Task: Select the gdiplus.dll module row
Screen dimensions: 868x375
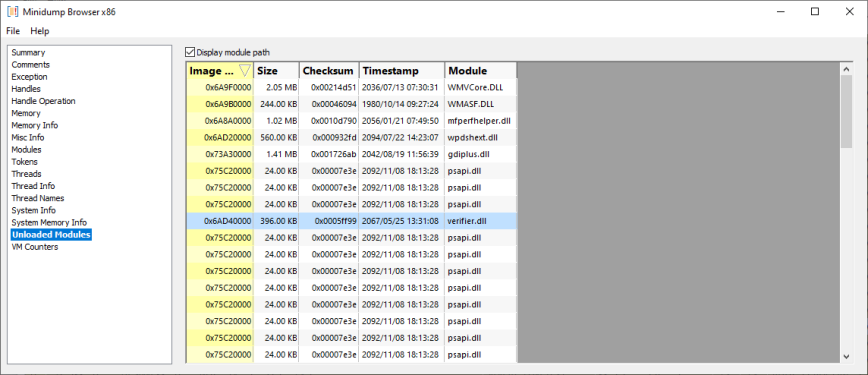Action: coord(352,154)
